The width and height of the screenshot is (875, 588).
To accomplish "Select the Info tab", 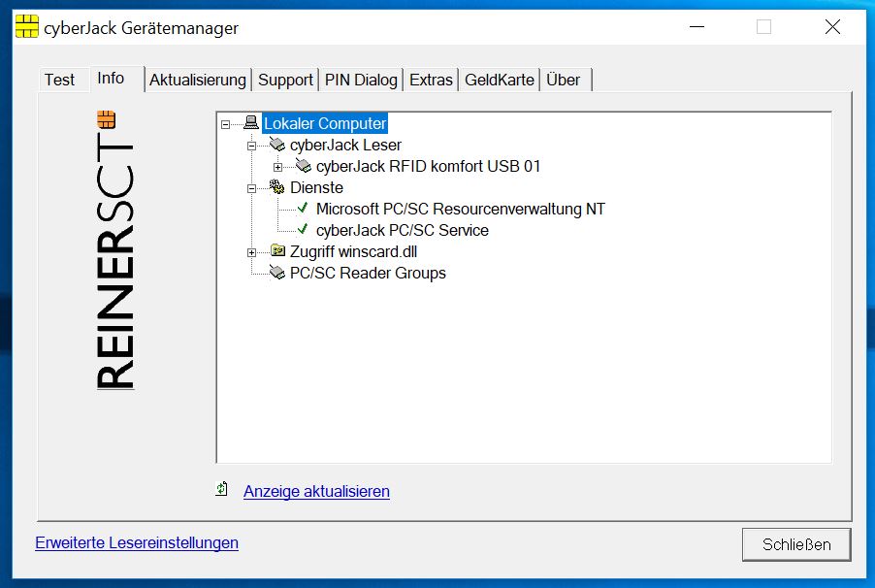I will coord(116,79).
